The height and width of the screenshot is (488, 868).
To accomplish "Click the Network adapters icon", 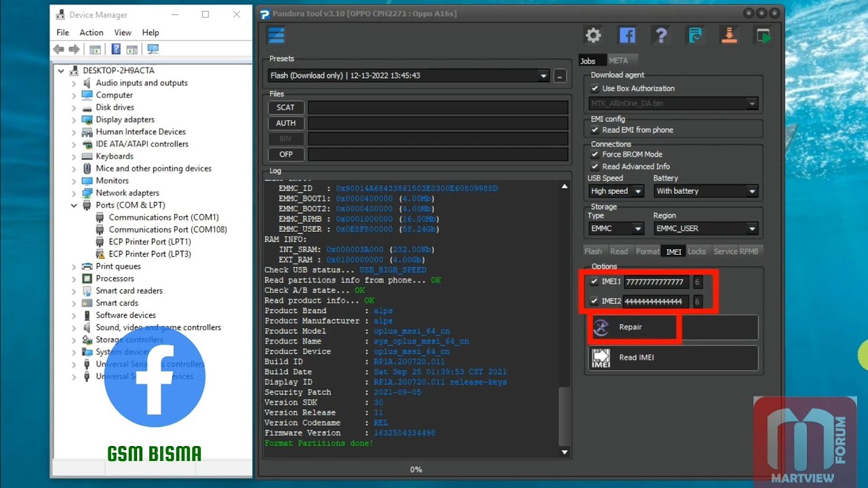I will pos(87,193).
